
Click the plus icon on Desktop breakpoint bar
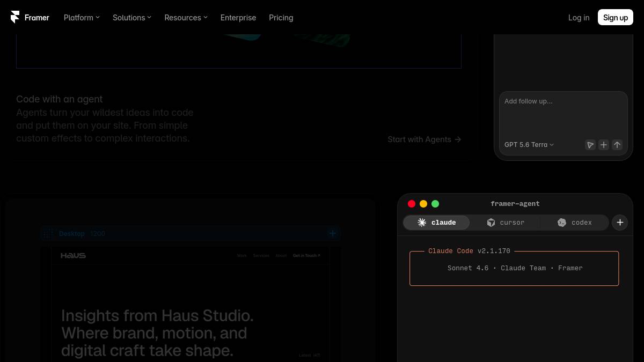point(333,233)
